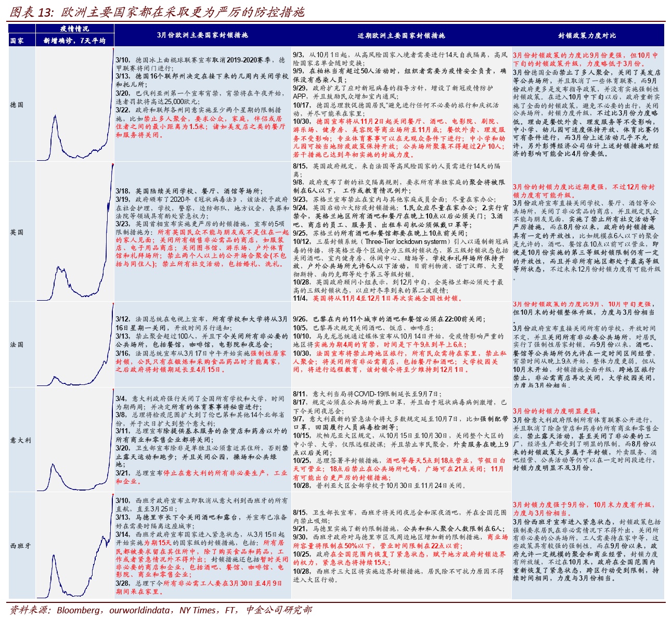Select the '德国' row label
The image size is (672, 618).
pos(17,105)
